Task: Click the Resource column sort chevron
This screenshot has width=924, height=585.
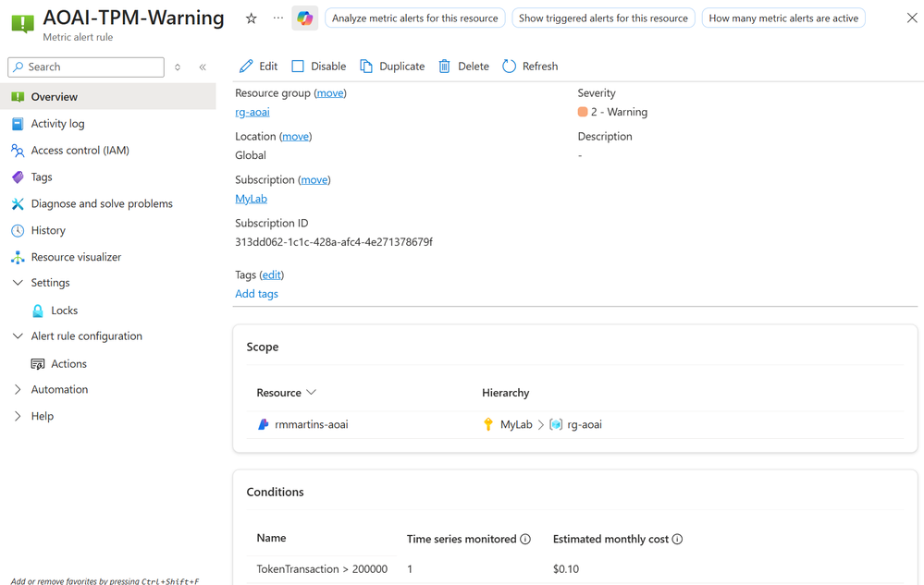Action: click(x=311, y=392)
